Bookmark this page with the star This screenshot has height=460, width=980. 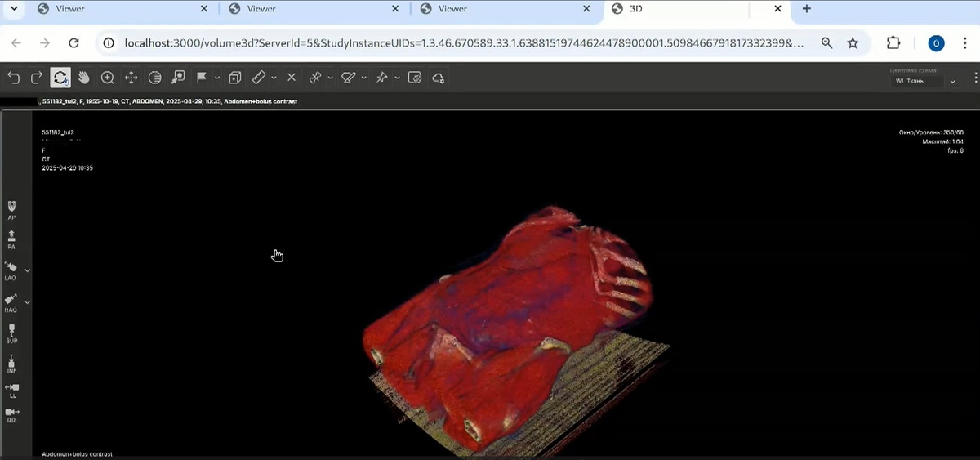pyautogui.click(x=853, y=43)
